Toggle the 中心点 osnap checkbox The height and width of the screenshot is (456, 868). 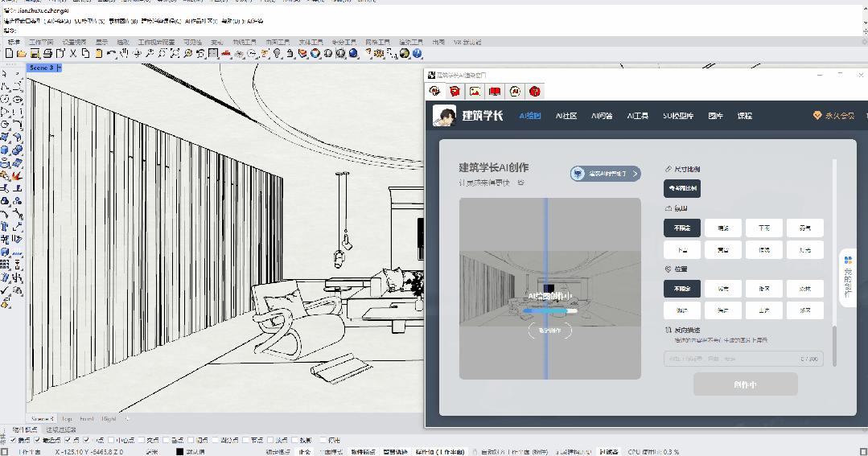click(x=111, y=441)
